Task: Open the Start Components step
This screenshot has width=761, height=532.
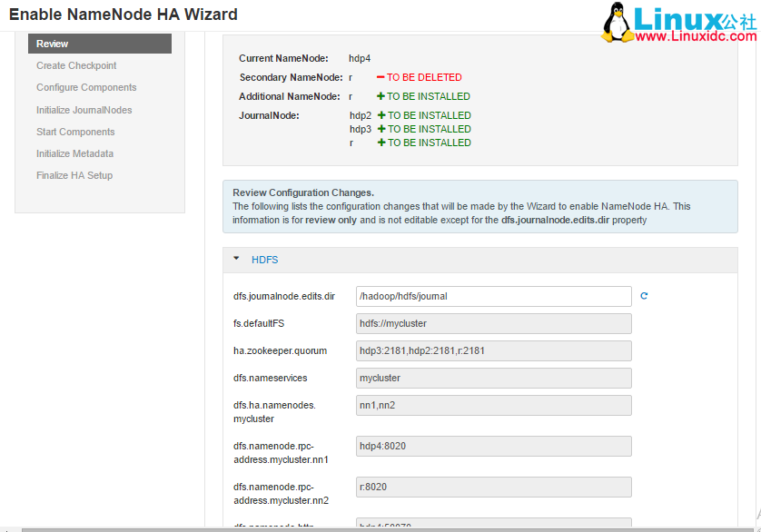Action: 75,131
